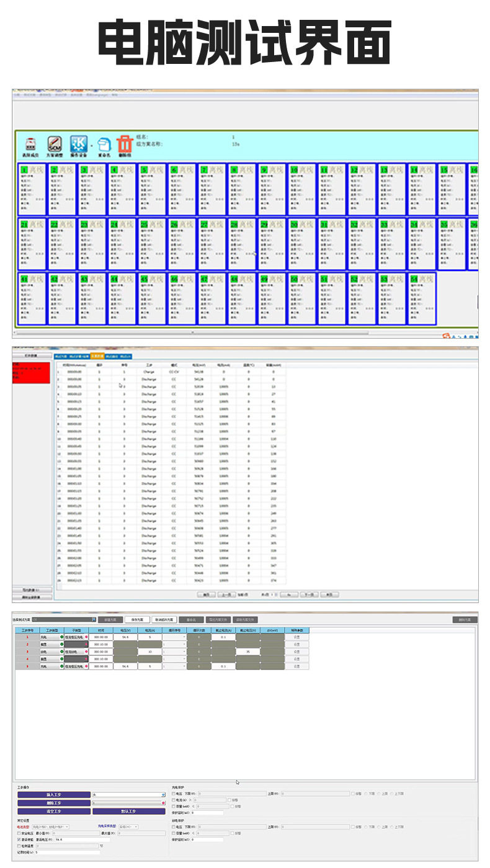Open the 方案调整 (scheme adjust) icon
The image size is (490, 868).
tap(55, 145)
